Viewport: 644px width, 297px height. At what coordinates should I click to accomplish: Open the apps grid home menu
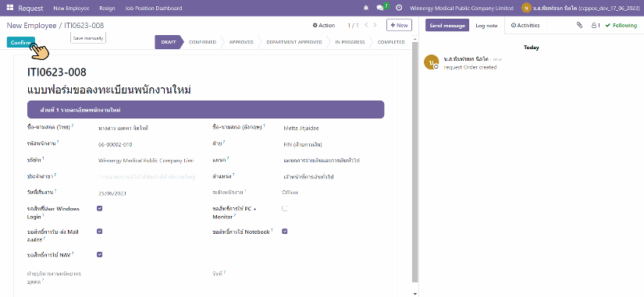click(10, 9)
